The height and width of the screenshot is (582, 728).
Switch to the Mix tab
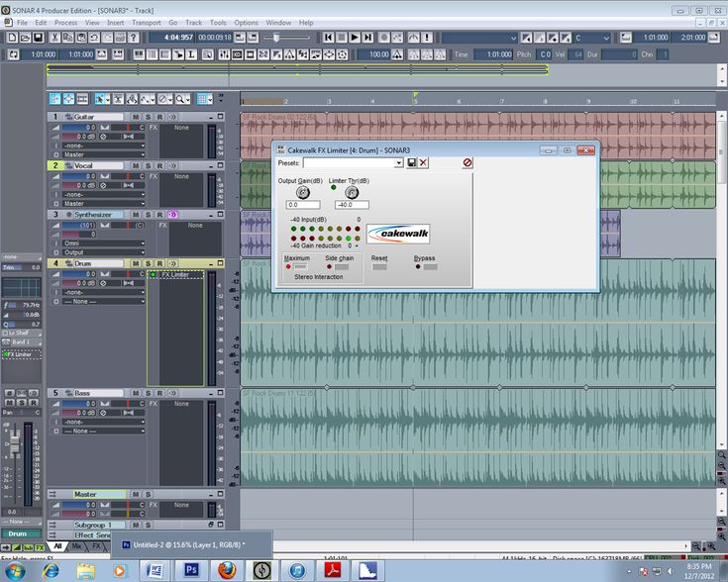[76, 546]
